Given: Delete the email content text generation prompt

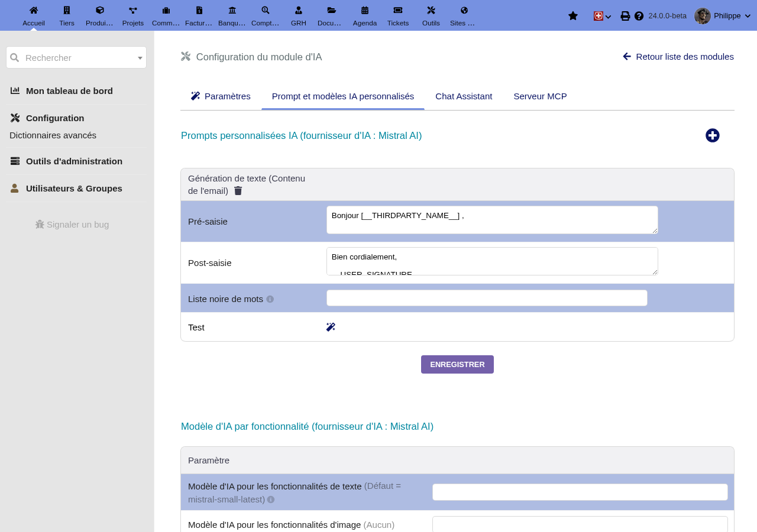Looking at the screenshot, I should pos(238,191).
